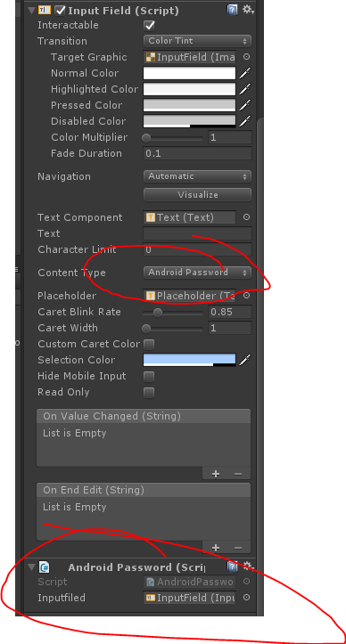Open the Navigation Automatic dropdown
The width and height of the screenshot is (346, 644).
pyautogui.click(x=197, y=176)
